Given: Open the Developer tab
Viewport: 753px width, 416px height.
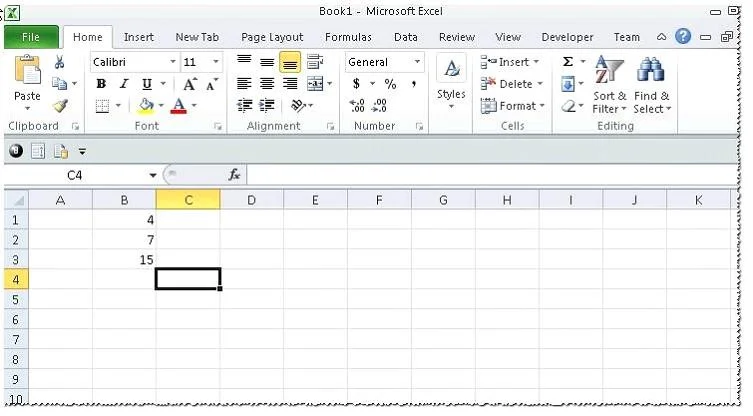Looking at the screenshot, I should pyautogui.click(x=567, y=37).
